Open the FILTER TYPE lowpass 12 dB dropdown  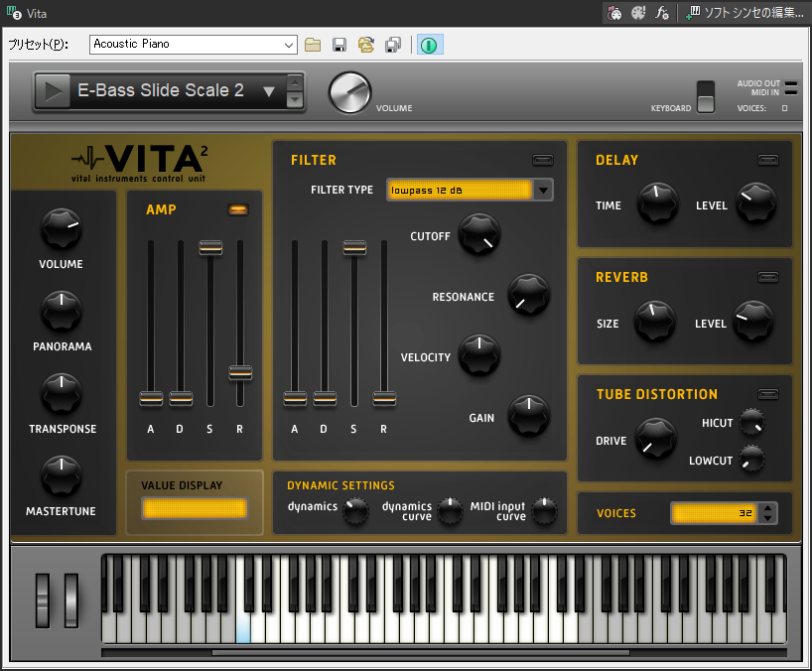470,190
